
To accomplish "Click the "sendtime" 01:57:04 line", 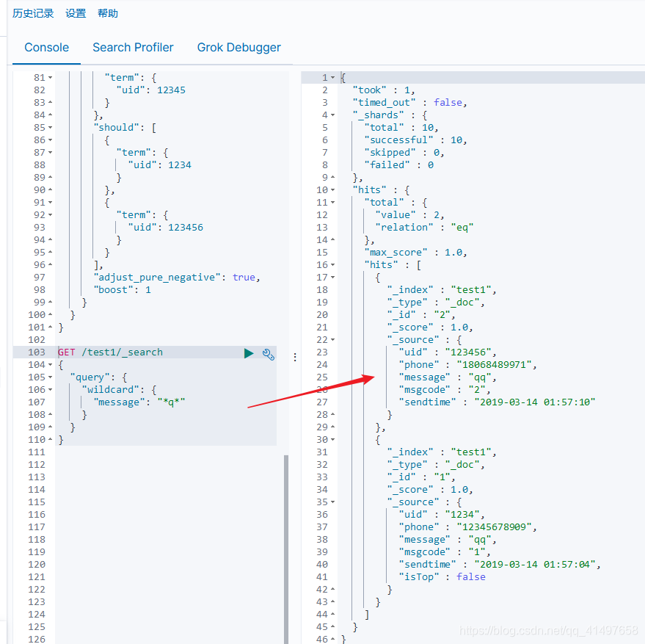I will click(x=500, y=565).
